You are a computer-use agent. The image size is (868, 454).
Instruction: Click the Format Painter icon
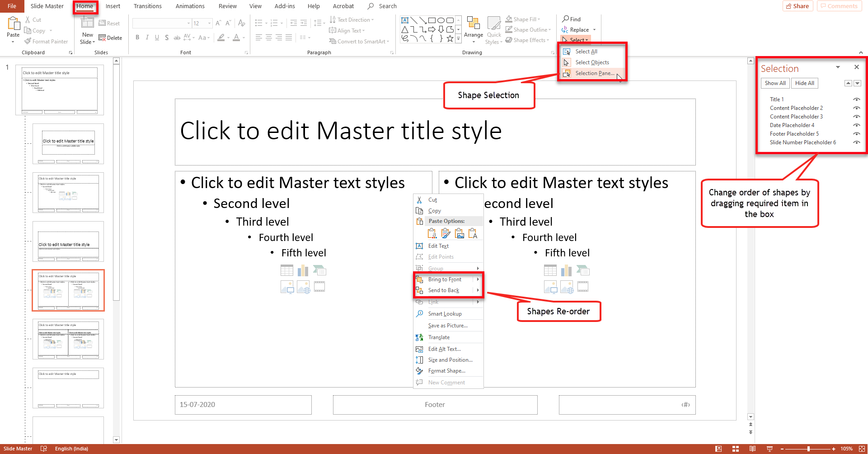coord(28,42)
